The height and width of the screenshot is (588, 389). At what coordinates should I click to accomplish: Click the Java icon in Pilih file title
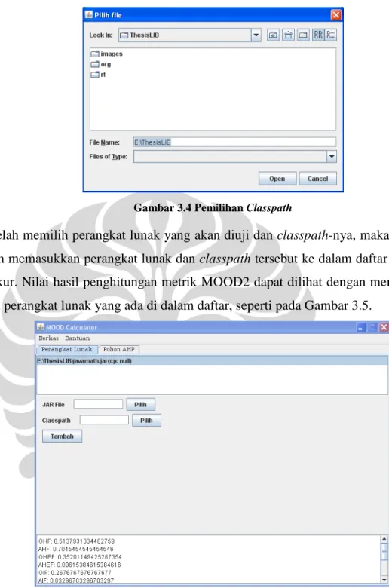89,14
